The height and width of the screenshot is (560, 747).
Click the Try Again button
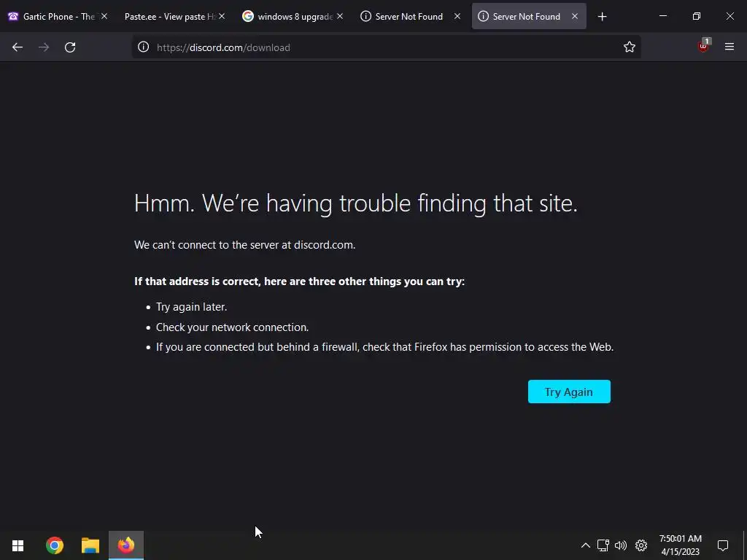569,392
